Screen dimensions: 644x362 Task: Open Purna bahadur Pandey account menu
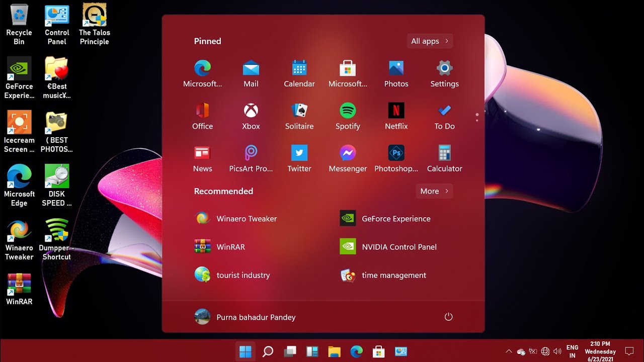(x=245, y=317)
